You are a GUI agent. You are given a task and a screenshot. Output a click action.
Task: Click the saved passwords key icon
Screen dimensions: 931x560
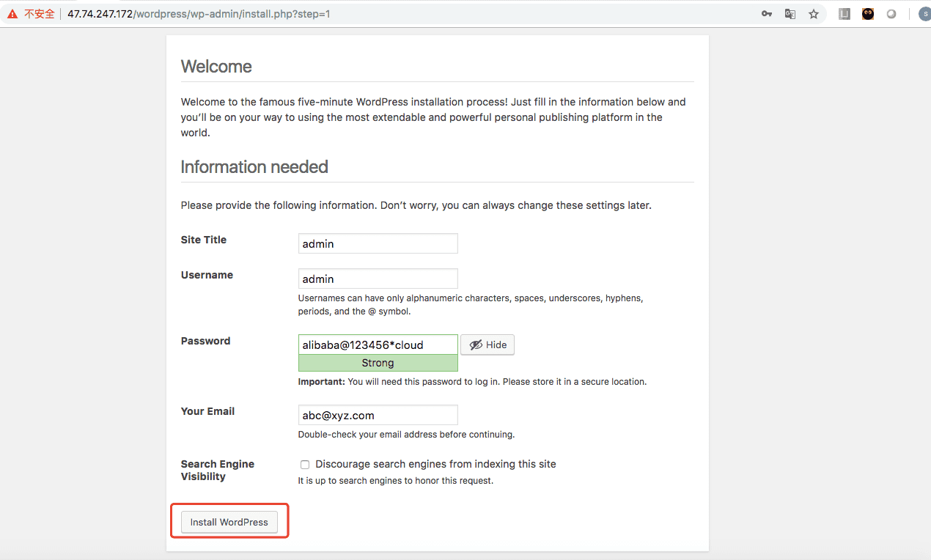click(x=767, y=14)
